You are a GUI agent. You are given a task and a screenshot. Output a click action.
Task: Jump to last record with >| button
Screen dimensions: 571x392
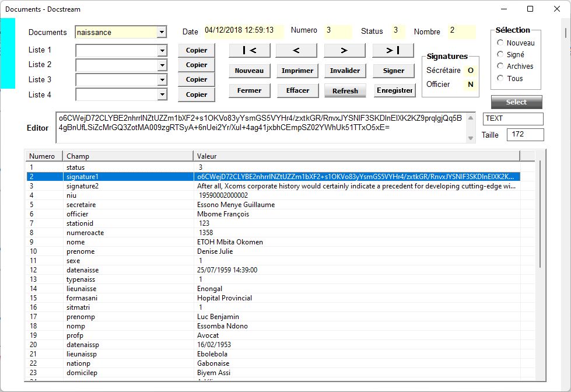393,51
